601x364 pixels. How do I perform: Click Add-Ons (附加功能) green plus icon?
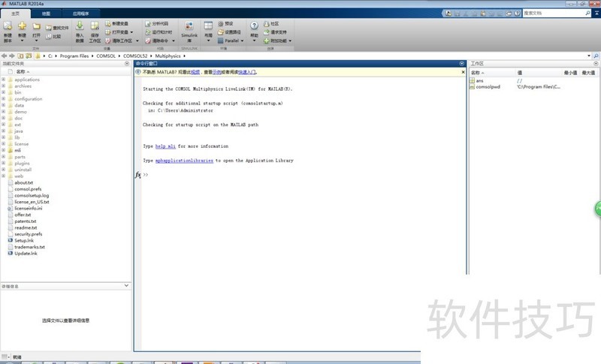267,41
